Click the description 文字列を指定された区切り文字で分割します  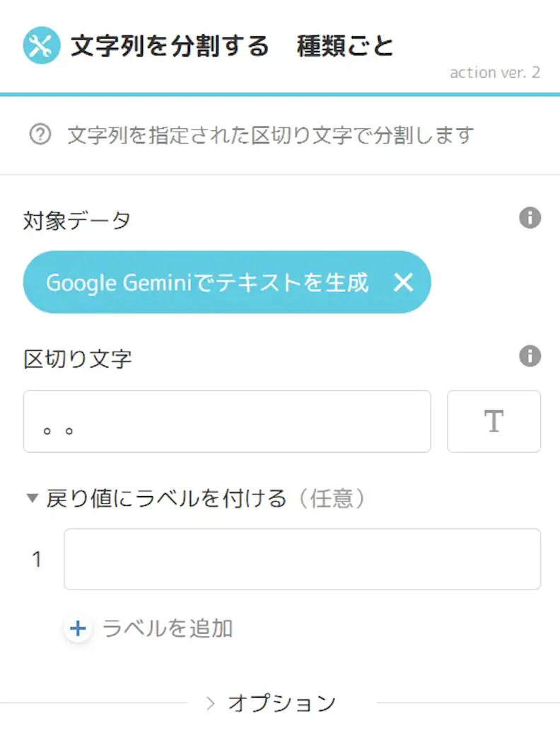pyautogui.click(x=271, y=135)
